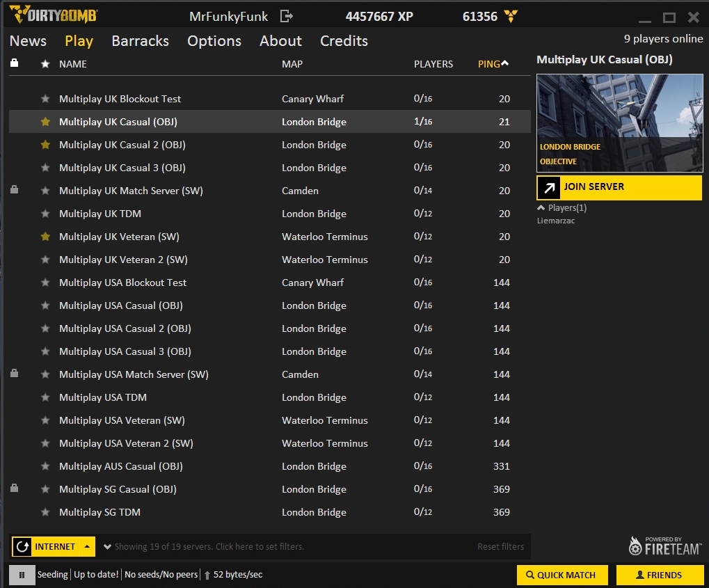Favorite the Multiplay UK TDM server star
The height and width of the screenshot is (588, 709).
(46, 214)
